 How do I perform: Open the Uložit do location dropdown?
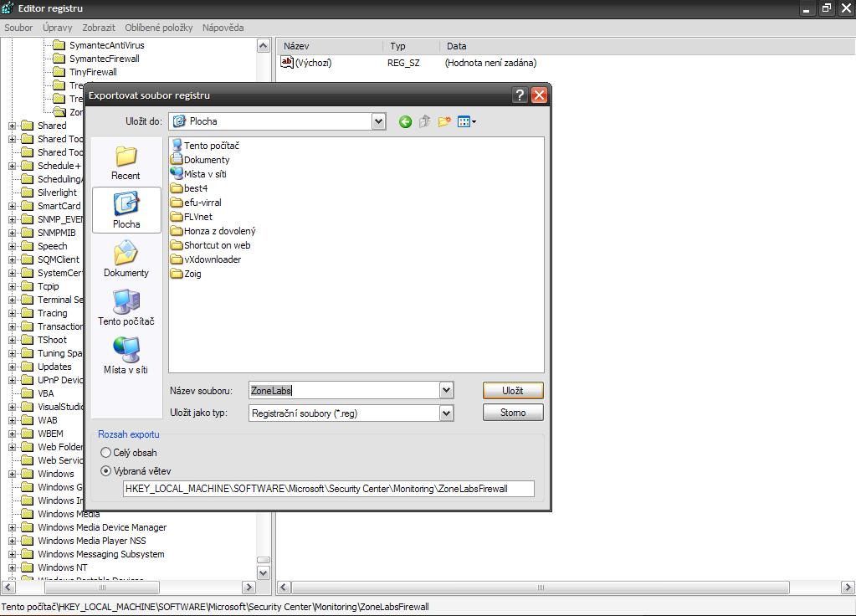click(379, 121)
